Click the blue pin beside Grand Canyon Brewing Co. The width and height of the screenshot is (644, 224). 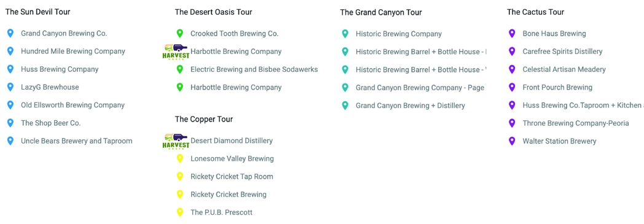(10, 33)
